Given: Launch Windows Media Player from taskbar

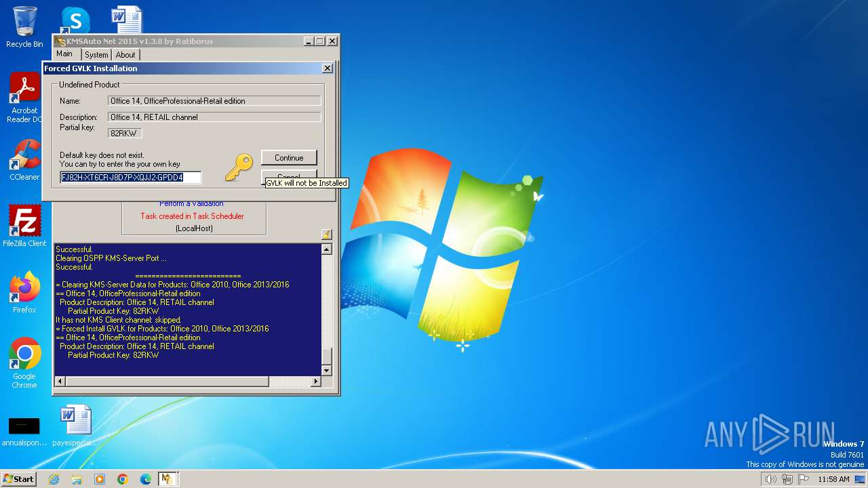Looking at the screenshot, I should click(x=100, y=479).
